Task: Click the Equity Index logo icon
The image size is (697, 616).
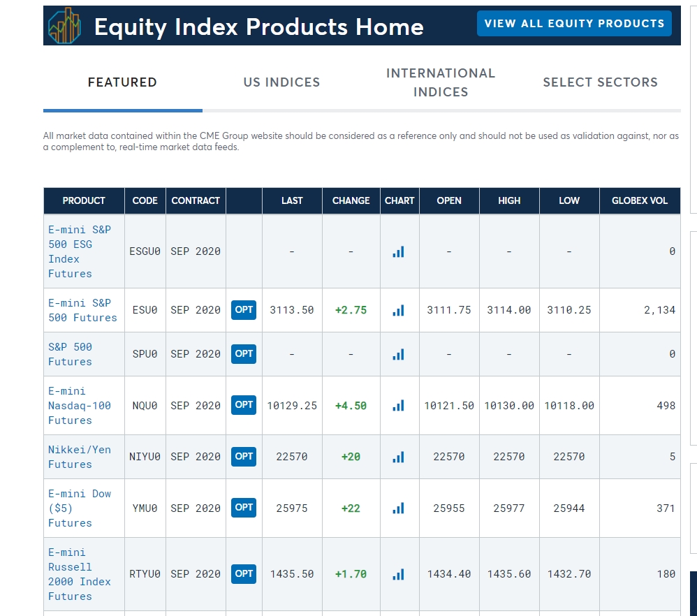Action: (64, 26)
